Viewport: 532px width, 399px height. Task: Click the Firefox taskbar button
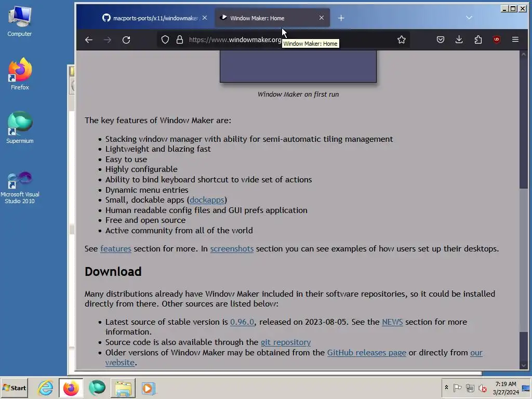71,388
